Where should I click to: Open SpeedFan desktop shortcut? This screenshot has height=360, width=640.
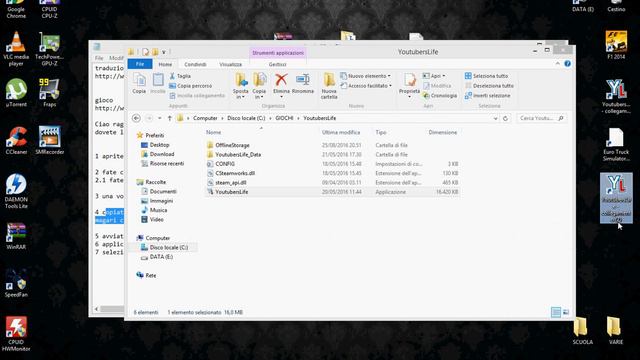point(16,283)
